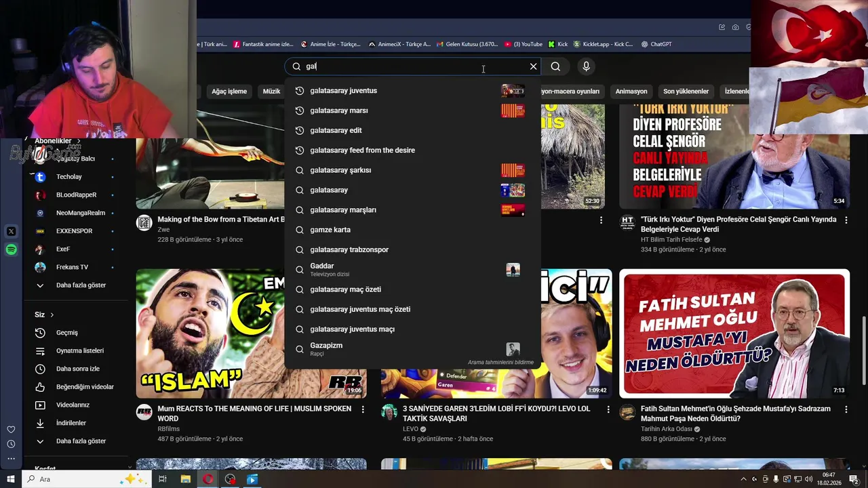
Task: Click history icon beside 'galatasaray edit'
Action: 299,130
